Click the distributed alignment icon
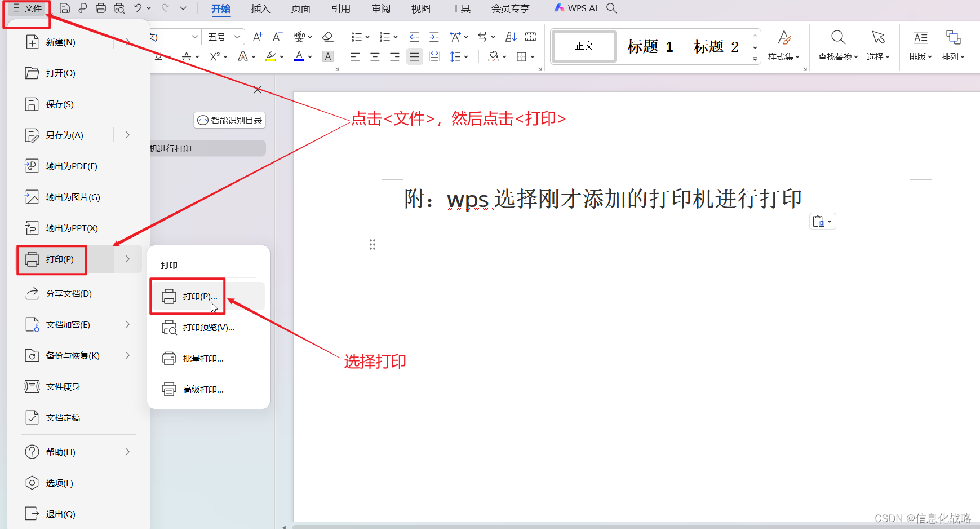980x529 pixels. point(434,56)
